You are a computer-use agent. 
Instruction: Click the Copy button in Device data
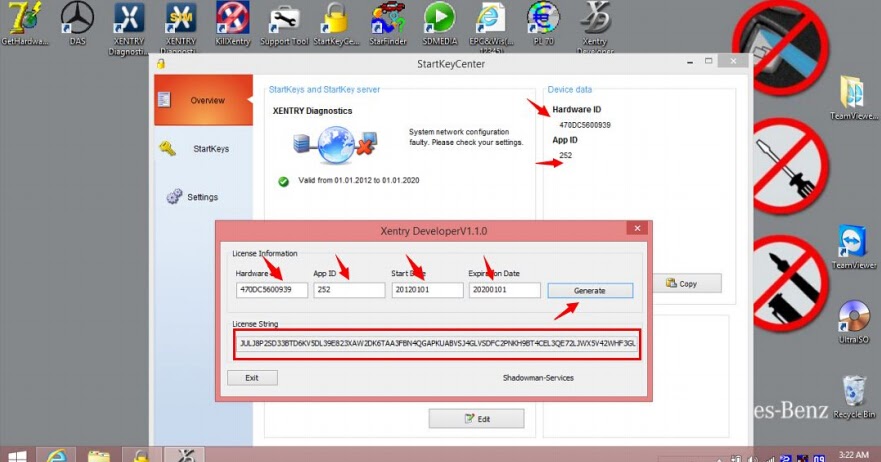[687, 283]
